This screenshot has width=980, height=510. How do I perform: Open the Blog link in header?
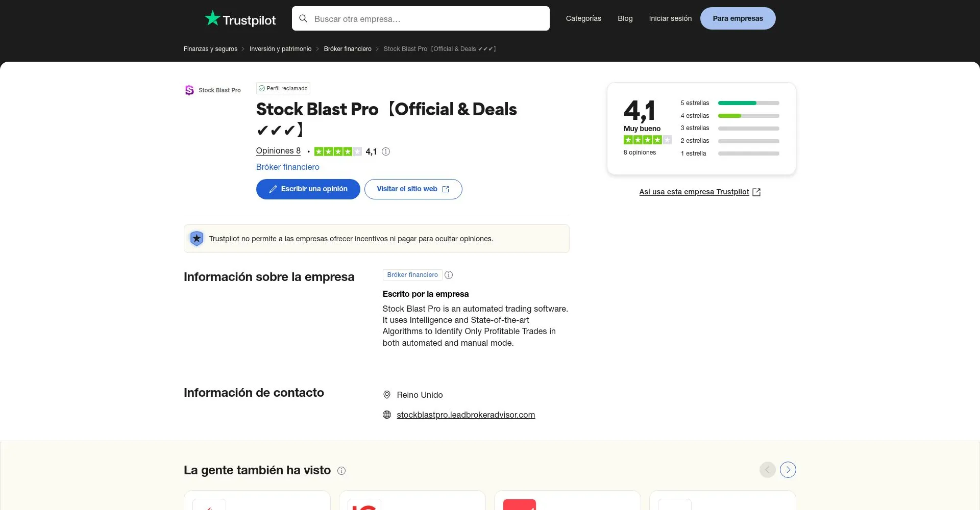(625, 18)
